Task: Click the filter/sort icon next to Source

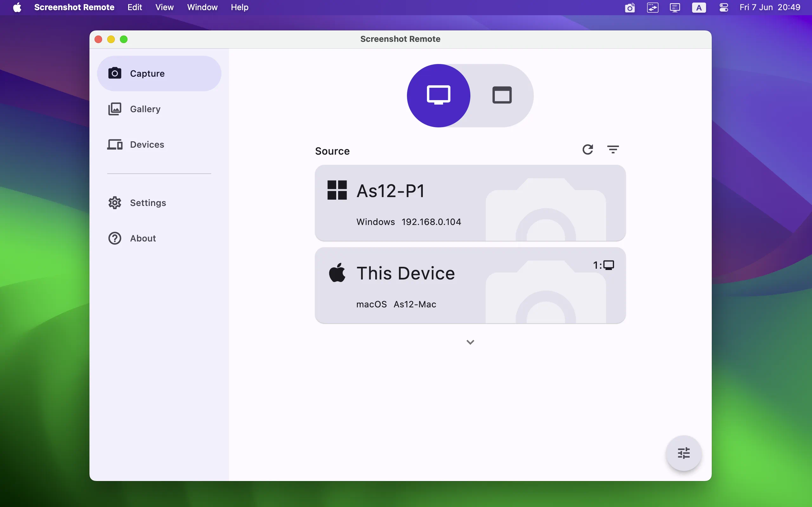Action: (x=613, y=149)
